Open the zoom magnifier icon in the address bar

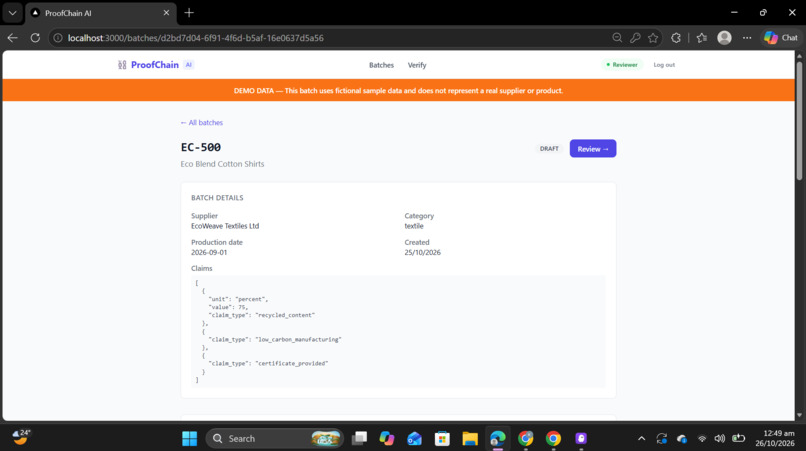tap(617, 38)
